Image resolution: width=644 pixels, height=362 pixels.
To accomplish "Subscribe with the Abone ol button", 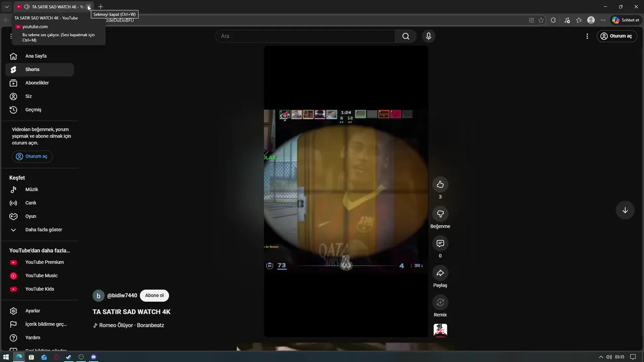I will point(154,296).
